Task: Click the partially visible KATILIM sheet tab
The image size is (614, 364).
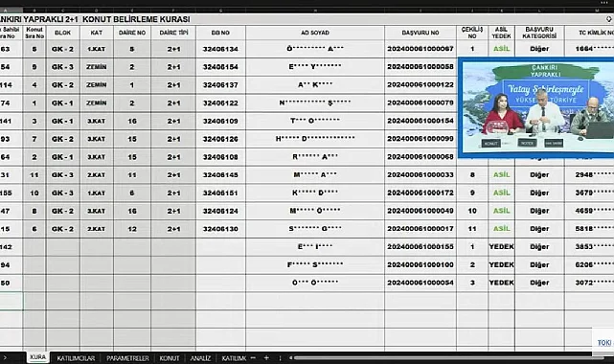Action: click(234, 358)
